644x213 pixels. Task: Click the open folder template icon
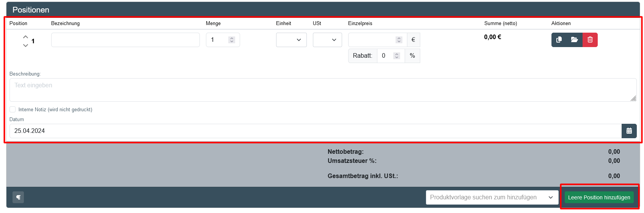(575, 40)
